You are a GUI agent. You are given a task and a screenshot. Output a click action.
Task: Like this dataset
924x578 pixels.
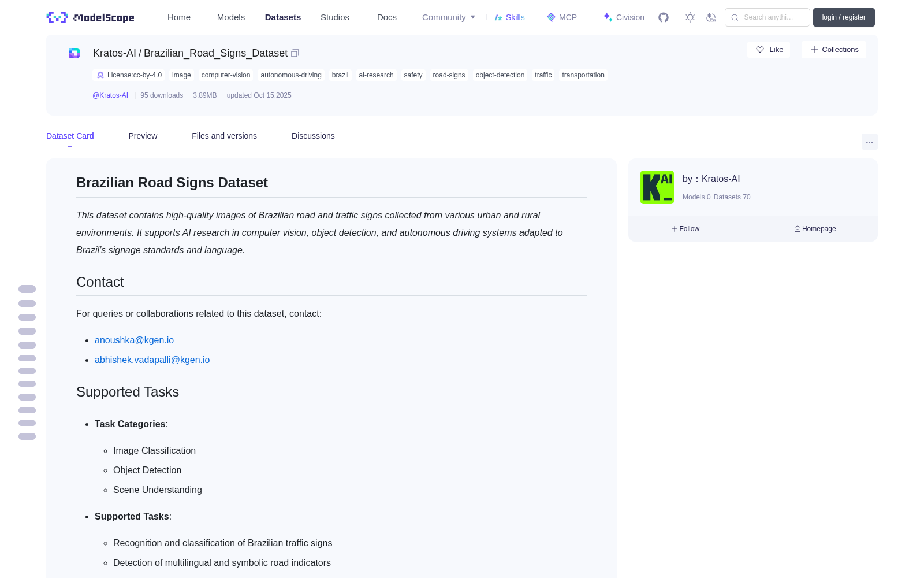(x=769, y=50)
